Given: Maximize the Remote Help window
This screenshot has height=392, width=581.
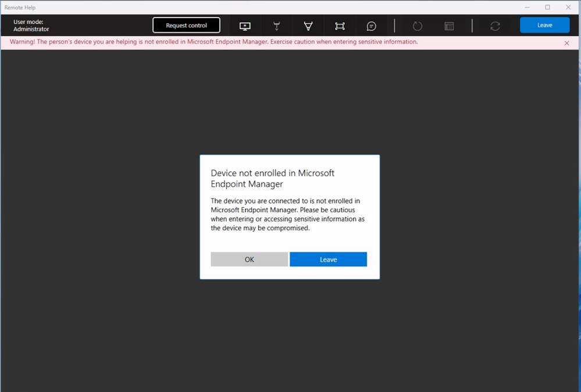Looking at the screenshot, I should click(x=548, y=8).
